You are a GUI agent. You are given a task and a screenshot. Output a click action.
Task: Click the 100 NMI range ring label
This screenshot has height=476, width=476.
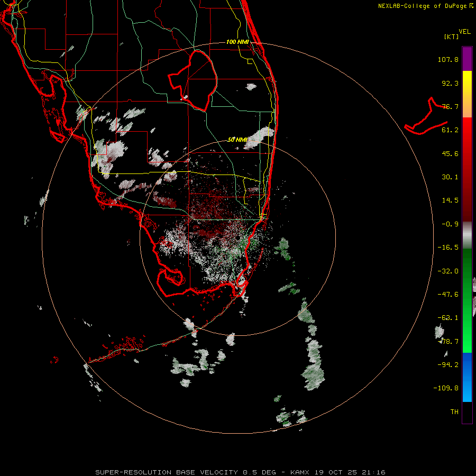(x=237, y=42)
